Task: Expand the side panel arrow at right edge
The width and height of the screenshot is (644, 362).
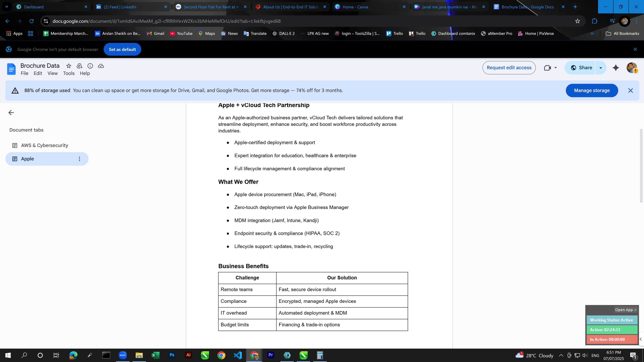Action: point(640,339)
